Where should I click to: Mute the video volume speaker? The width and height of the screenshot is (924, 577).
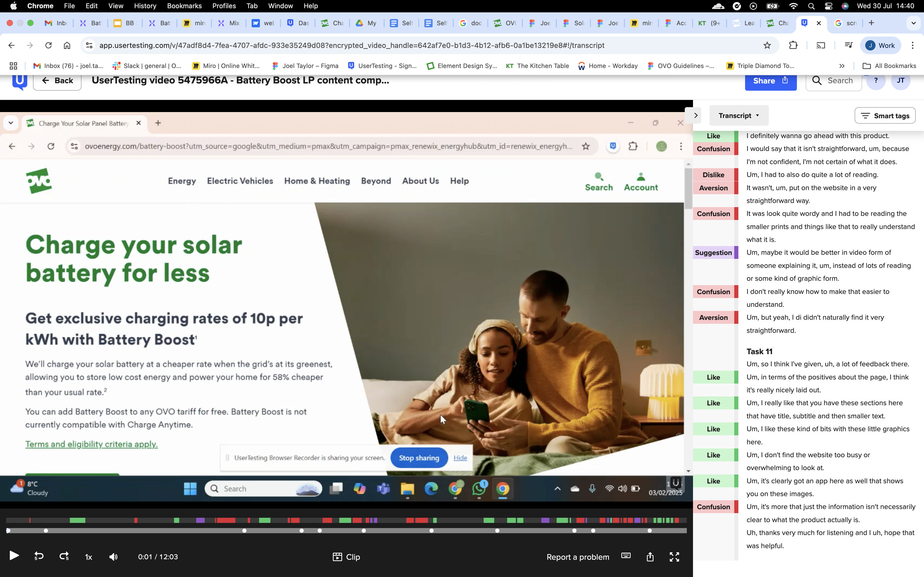(x=113, y=557)
